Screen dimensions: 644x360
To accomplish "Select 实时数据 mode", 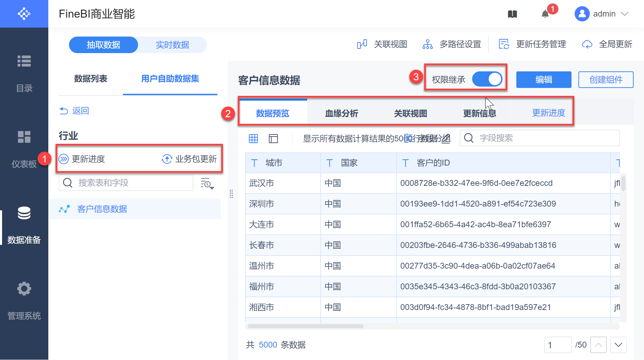I will click(173, 45).
